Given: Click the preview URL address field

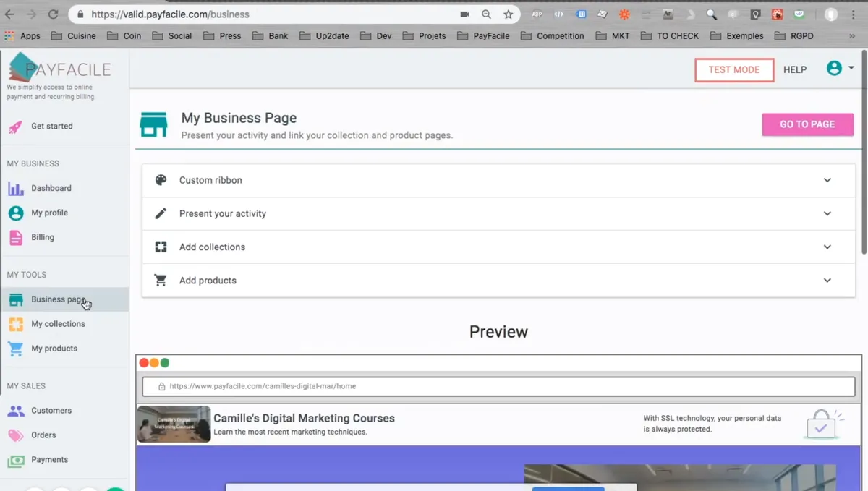Looking at the screenshot, I should (x=498, y=386).
